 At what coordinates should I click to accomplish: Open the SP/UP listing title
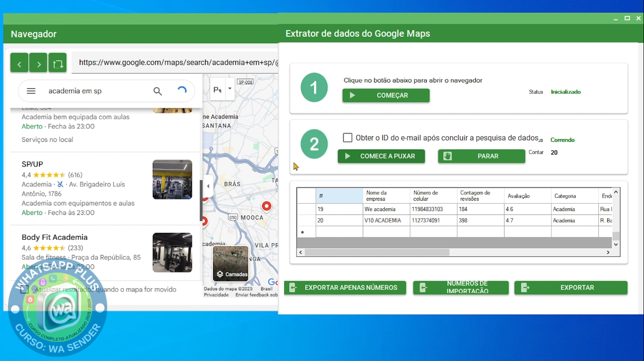click(32, 164)
